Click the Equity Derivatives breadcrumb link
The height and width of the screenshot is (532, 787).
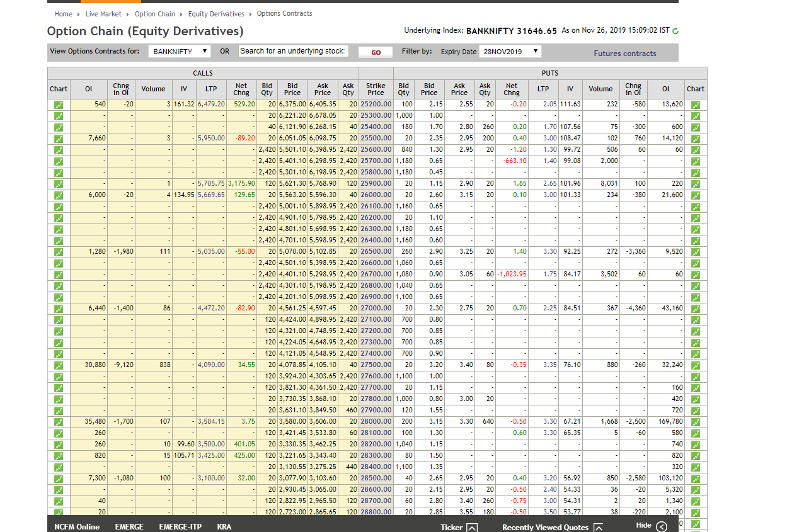point(216,14)
